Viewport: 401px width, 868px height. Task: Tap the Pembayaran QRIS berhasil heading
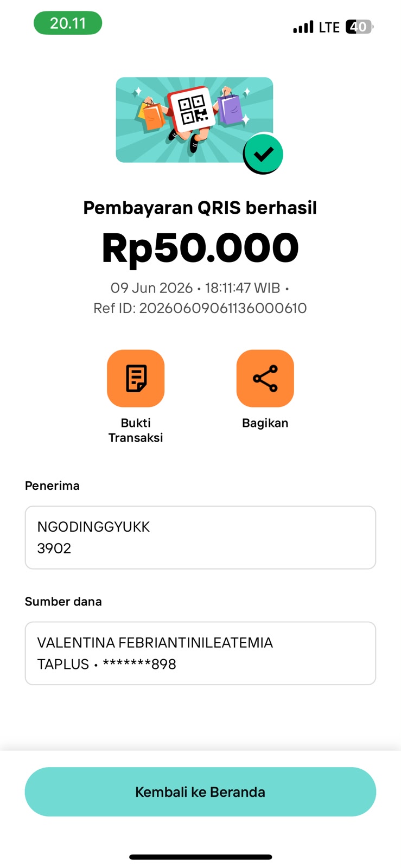200,208
